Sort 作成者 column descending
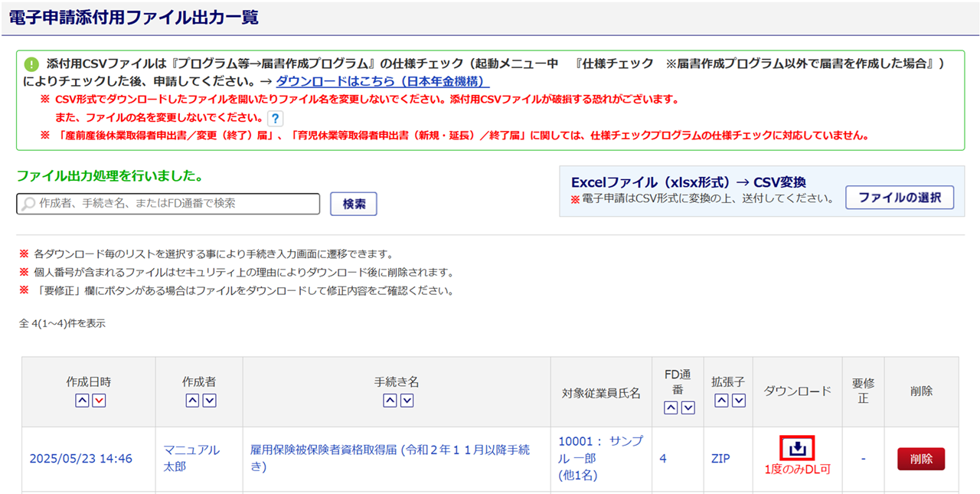The image size is (980, 494). (x=209, y=401)
